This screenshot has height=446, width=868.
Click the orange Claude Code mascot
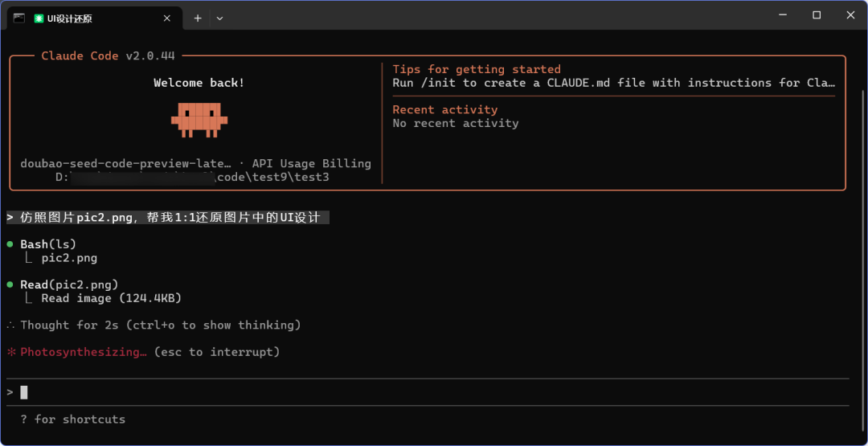(x=199, y=119)
